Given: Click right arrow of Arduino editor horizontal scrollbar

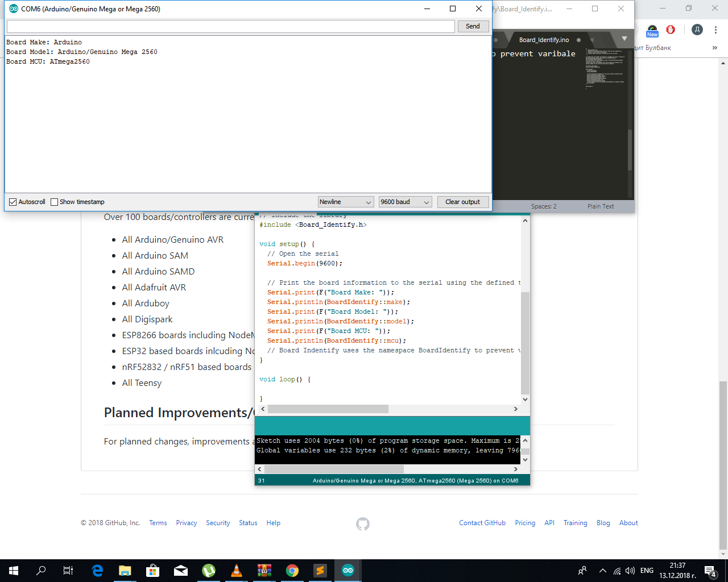Looking at the screenshot, I should pyautogui.click(x=516, y=409).
